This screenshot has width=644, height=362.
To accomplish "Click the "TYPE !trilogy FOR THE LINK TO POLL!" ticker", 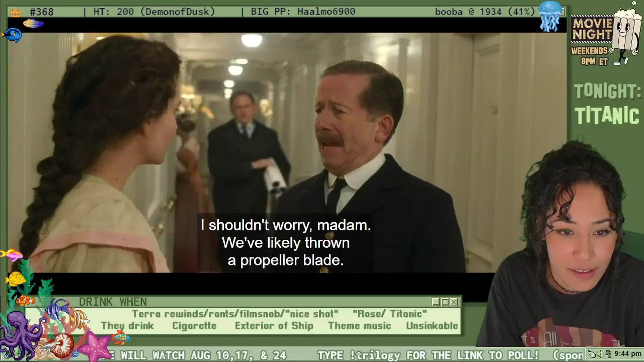I will [428, 355].
